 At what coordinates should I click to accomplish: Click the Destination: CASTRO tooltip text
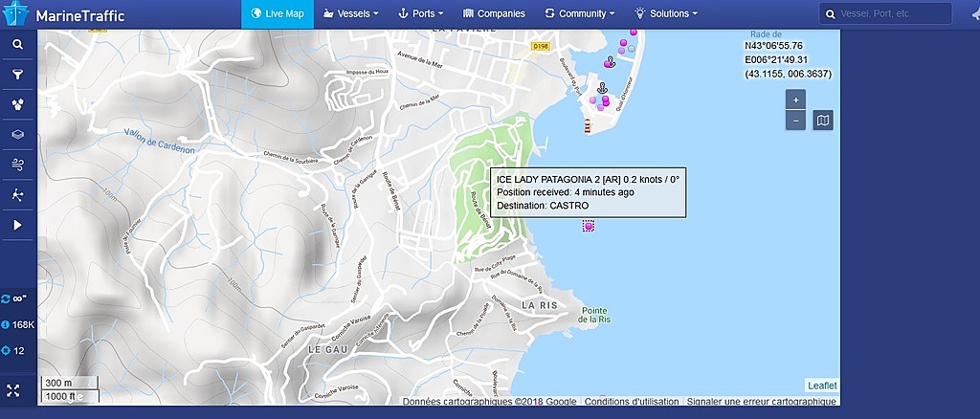543,206
